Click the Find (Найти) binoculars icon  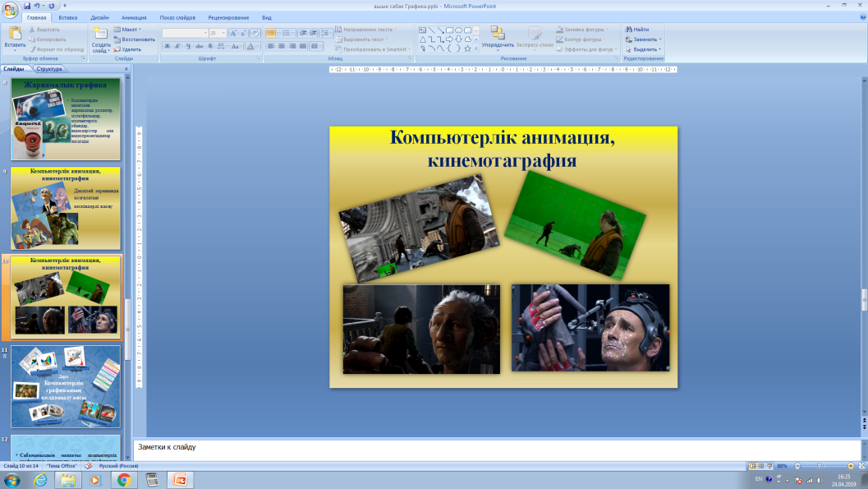click(x=628, y=30)
